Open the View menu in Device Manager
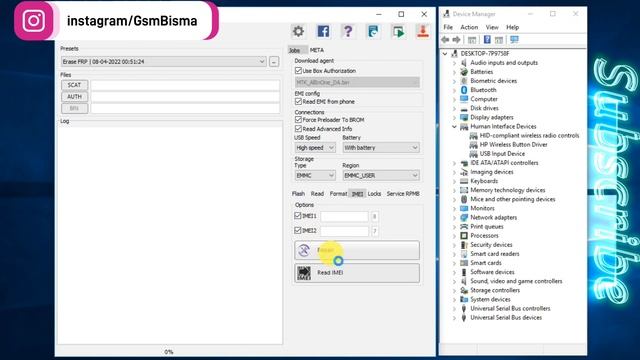 (x=492, y=27)
